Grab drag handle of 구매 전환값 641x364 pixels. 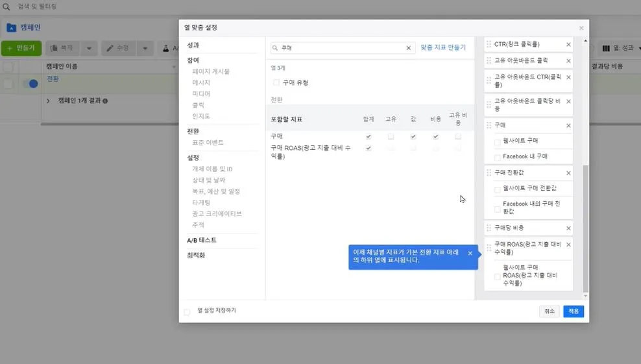[489, 173]
